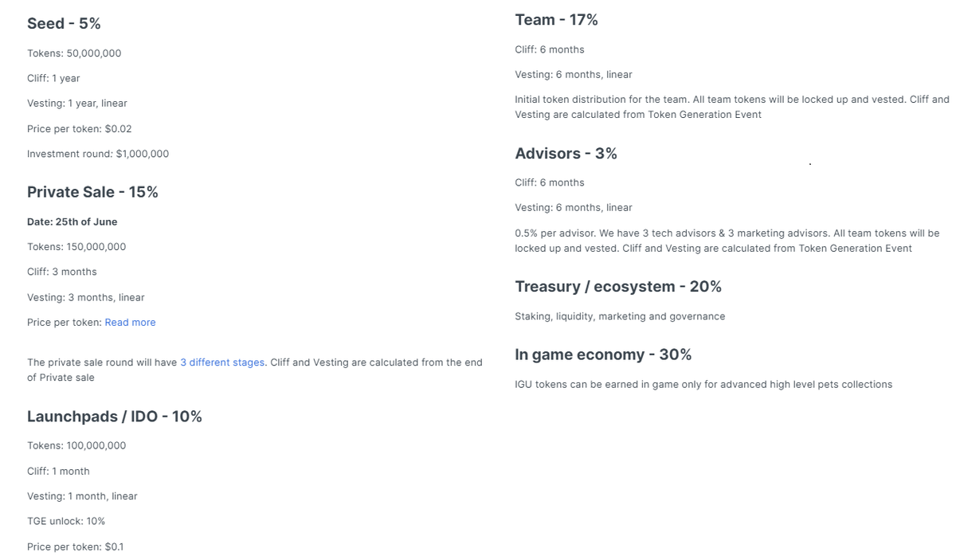Click the "Tokens: 150,000,000" line

tap(76, 247)
